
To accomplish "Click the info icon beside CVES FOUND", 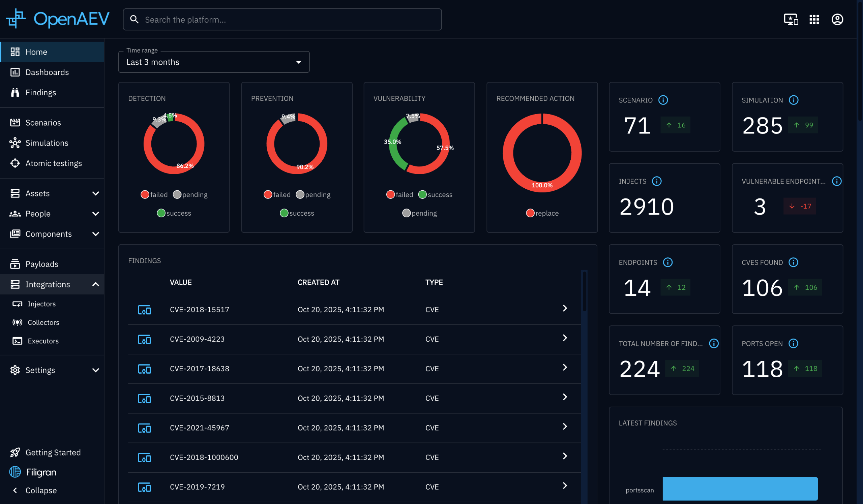I will tap(793, 262).
